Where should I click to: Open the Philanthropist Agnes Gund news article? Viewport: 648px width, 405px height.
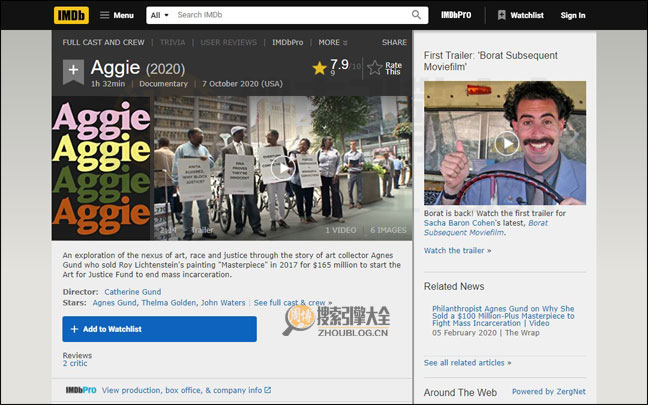[503, 316]
